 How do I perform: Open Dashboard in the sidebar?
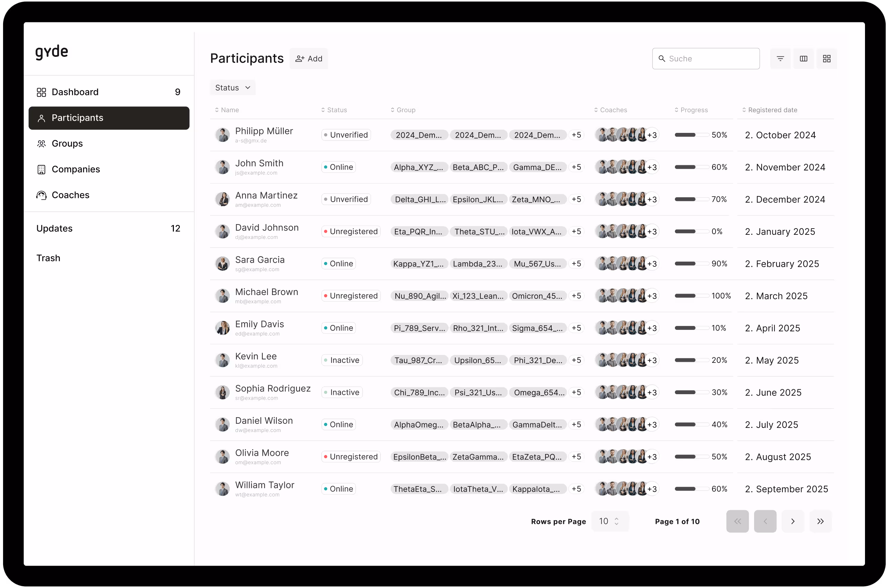point(75,92)
